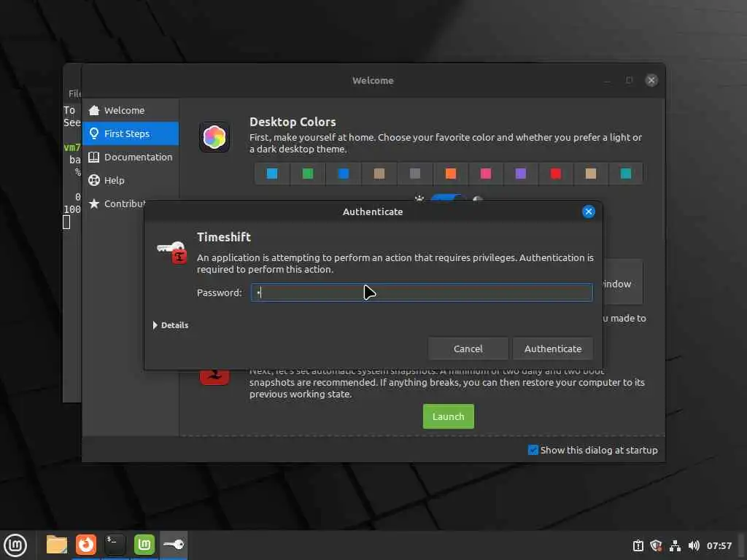Screen dimensions: 747x560
Task: Click the Desktop Colors rainbow icon
Action: (x=214, y=137)
